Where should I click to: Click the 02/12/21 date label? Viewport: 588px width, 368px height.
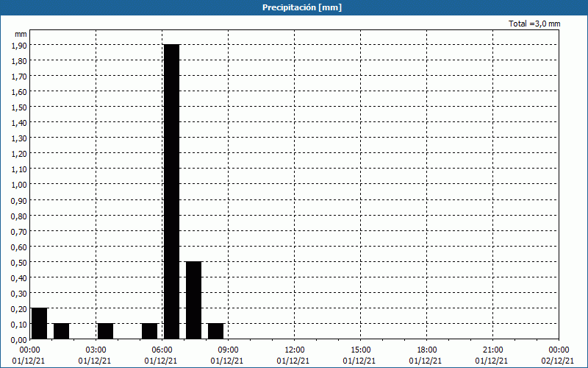point(558,361)
